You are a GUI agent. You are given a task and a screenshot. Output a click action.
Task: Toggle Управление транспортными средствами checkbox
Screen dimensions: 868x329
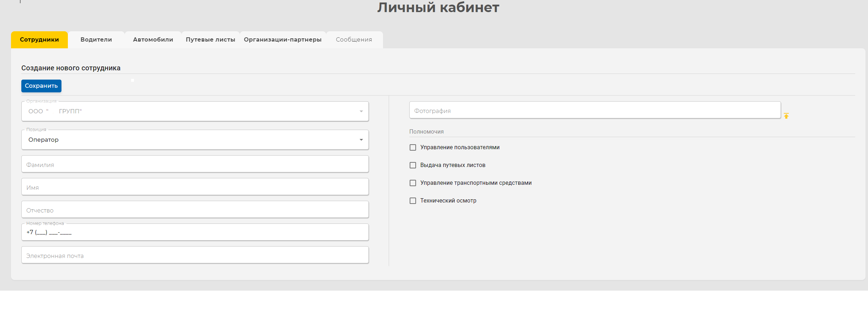click(x=413, y=183)
